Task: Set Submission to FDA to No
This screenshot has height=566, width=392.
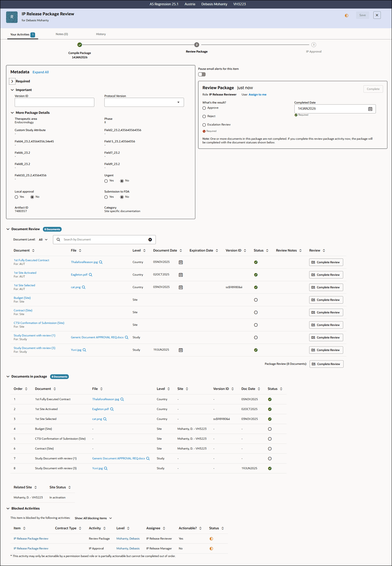Action: tap(122, 197)
